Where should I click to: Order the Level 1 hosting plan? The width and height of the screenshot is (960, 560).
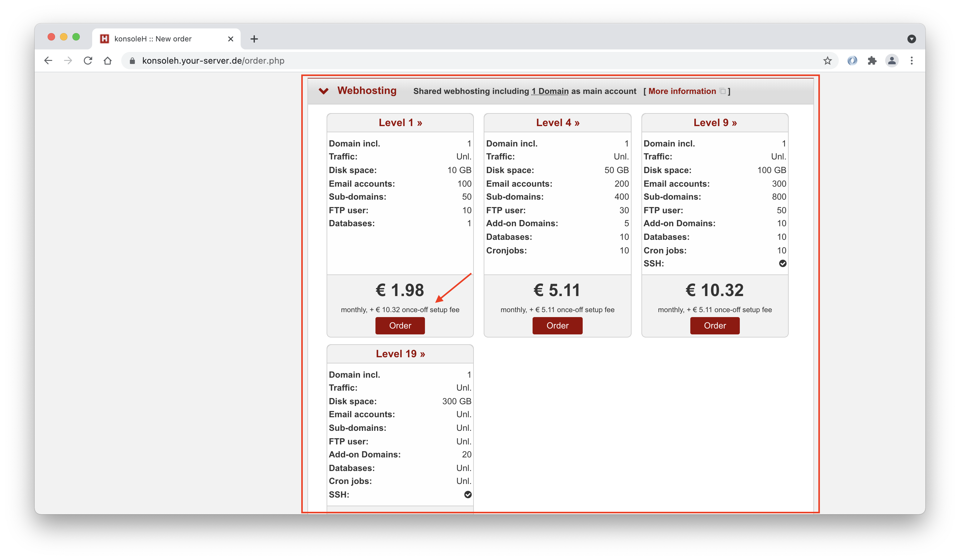(x=400, y=325)
